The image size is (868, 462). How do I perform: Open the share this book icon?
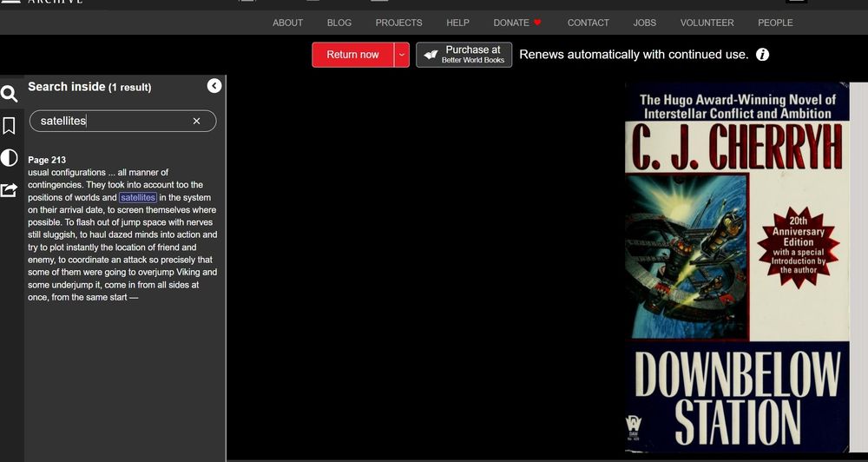click(x=9, y=190)
